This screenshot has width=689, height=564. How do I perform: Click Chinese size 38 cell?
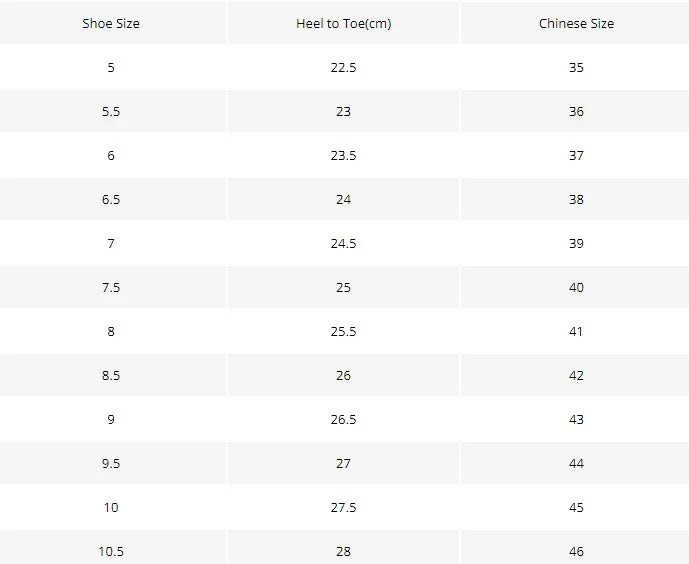[x=576, y=199]
